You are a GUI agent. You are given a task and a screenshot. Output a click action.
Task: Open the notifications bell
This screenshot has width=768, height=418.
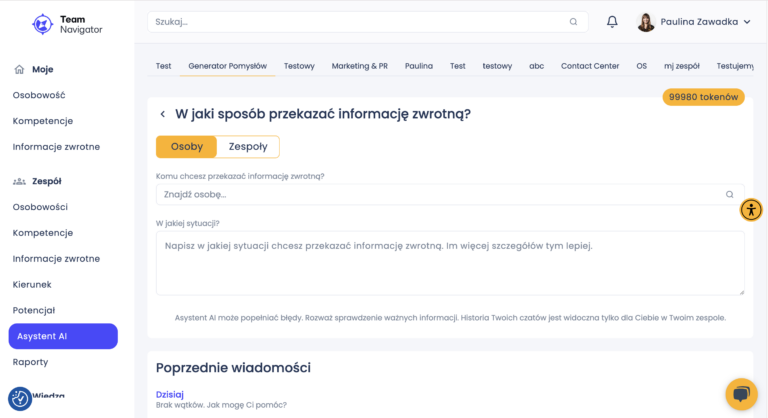point(612,22)
